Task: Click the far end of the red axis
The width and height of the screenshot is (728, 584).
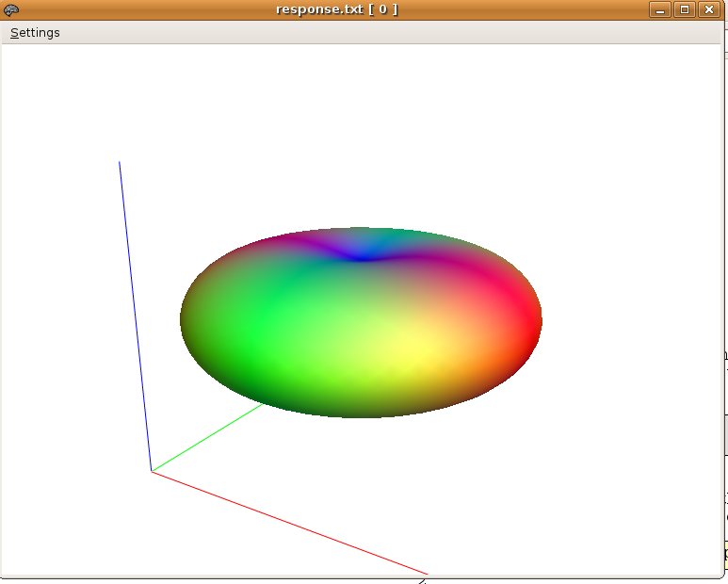Action: point(426,573)
